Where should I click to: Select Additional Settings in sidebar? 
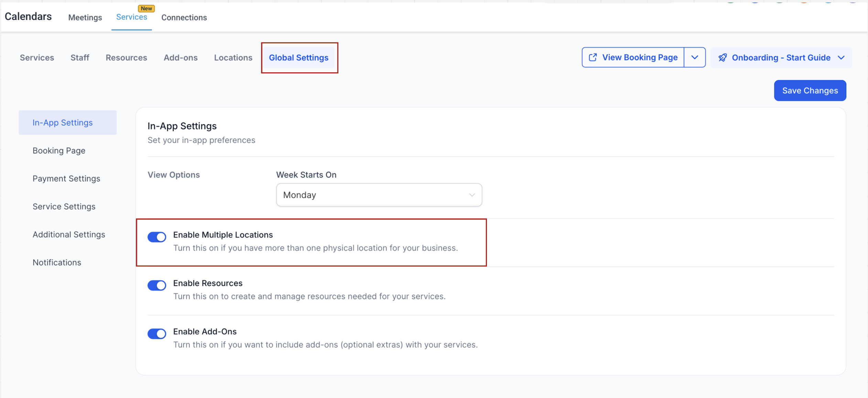click(x=69, y=234)
